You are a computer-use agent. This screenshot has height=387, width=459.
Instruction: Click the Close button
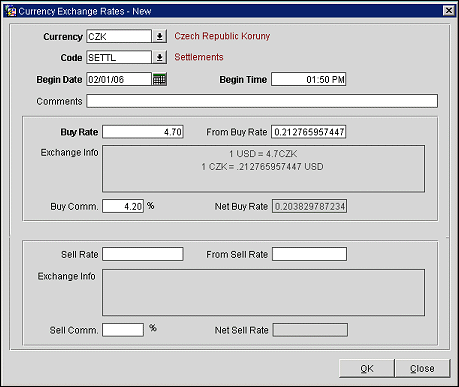pyautogui.click(x=422, y=368)
